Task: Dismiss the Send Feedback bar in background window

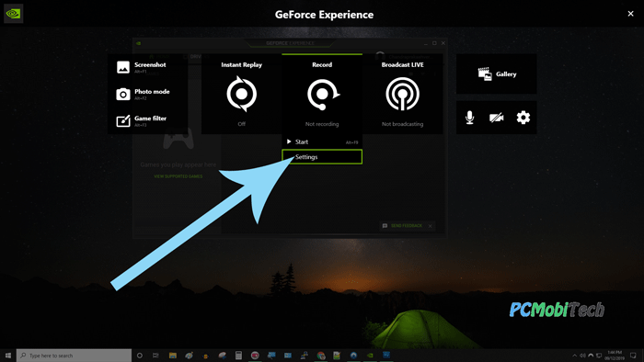Action: (430, 226)
